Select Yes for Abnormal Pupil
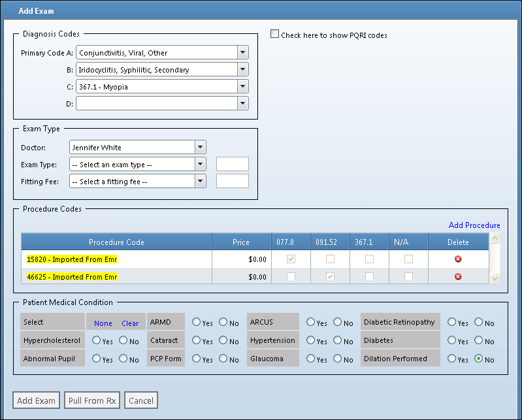Viewport: 522px width, 420px height. (x=97, y=359)
